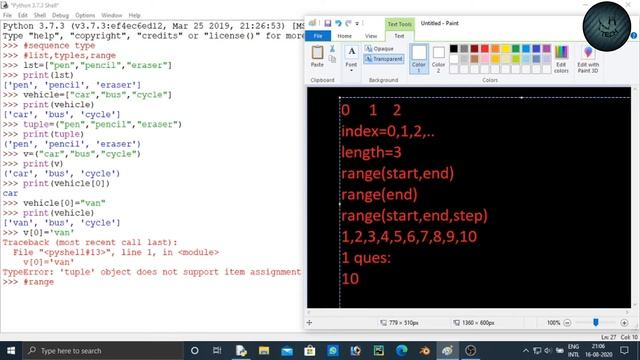Click Edit with Paint 3D
The width and height of the screenshot is (640, 360).
click(588, 59)
